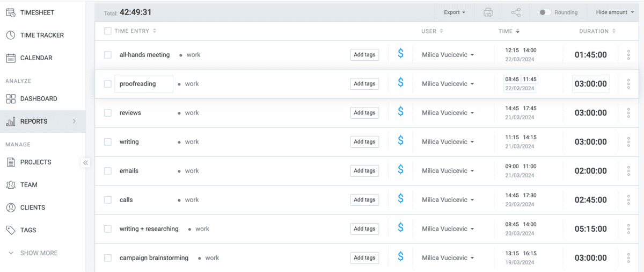Open three-dot menu for proofreading entry

[x=628, y=84]
